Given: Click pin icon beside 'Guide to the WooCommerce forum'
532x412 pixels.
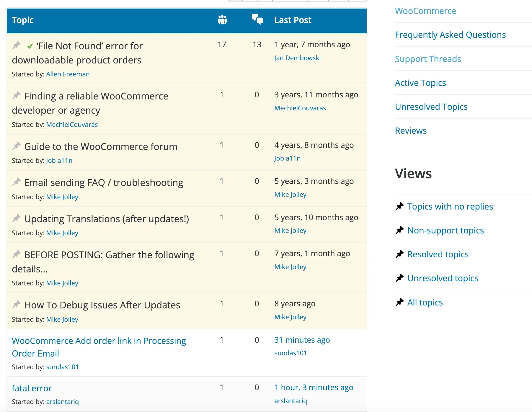Looking at the screenshot, I should coord(17,146).
